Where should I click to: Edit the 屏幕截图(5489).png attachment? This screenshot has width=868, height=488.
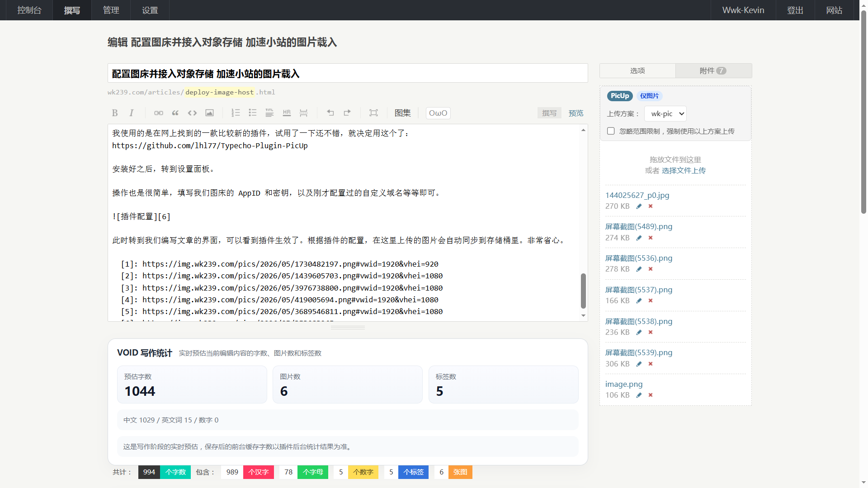click(639, 238)
